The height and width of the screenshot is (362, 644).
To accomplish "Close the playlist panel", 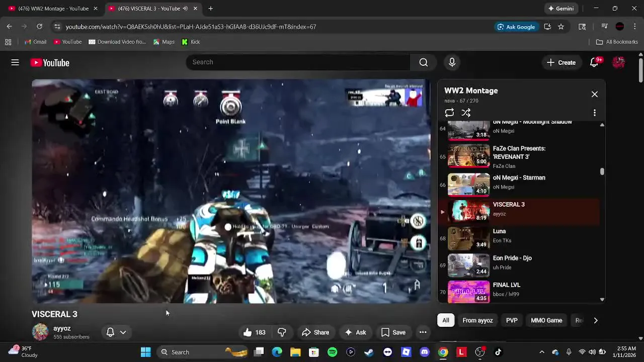I will [x=594, y=94].
